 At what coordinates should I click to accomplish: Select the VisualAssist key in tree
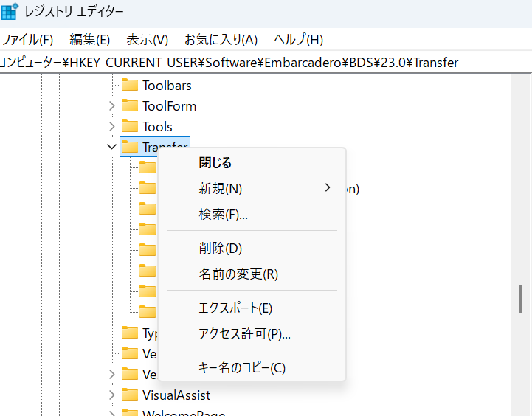(176, 395)
